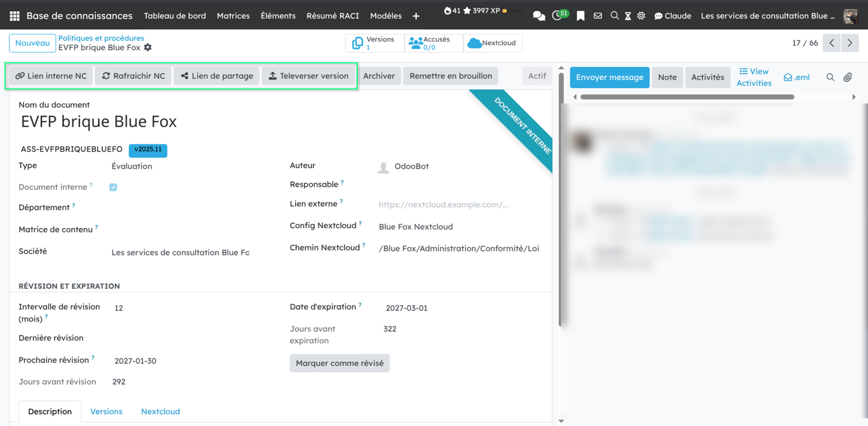This screenshot has width=868, height=426.
Task: Click the Actif status stage
Action: coord(537,76)
